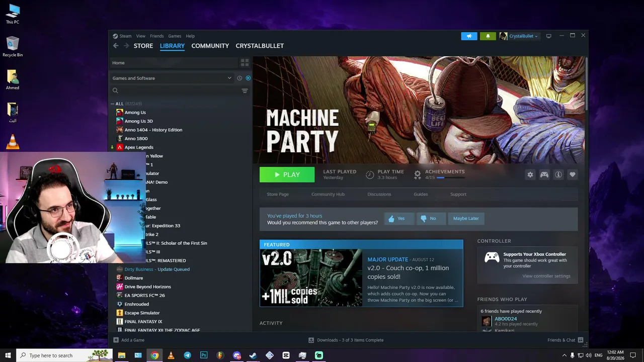Click the Anno 1800 game icon
Viewport: 644px width, 362px height.
click(x=119, y=139)
